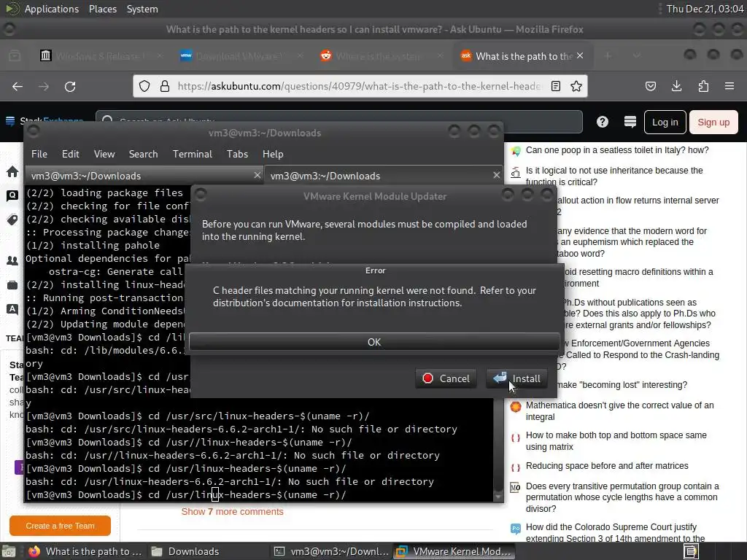Screen dimensions: 747x560
Task: Open Firefox extensions icon
Action: tap(703, 86)
